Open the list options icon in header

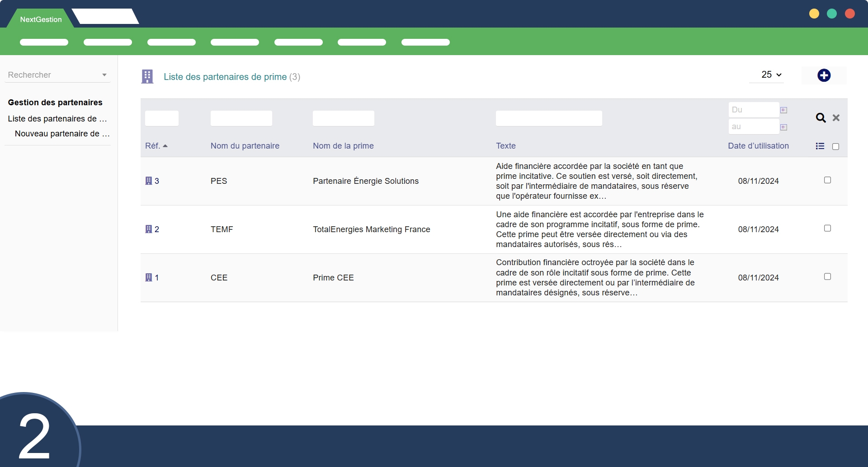tap(820, 146)
